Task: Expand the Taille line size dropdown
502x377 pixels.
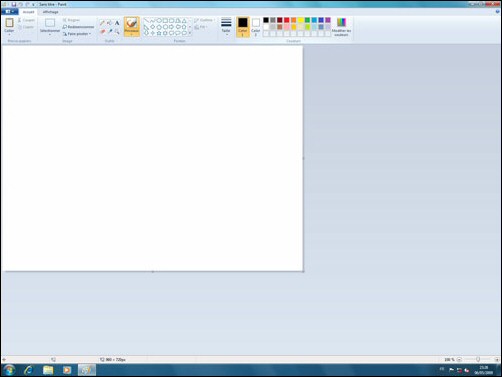Action: point(226,26)
